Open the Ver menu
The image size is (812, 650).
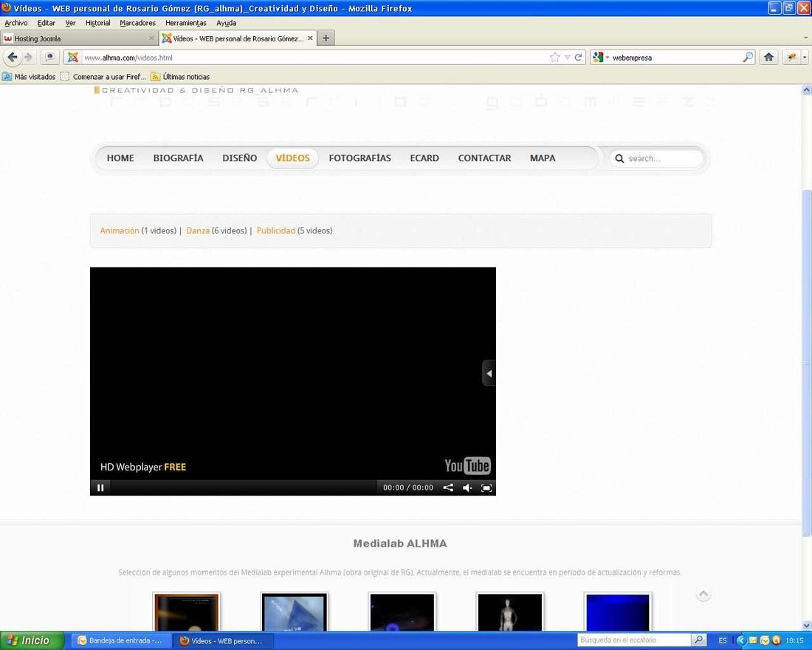tap(70, 23)
